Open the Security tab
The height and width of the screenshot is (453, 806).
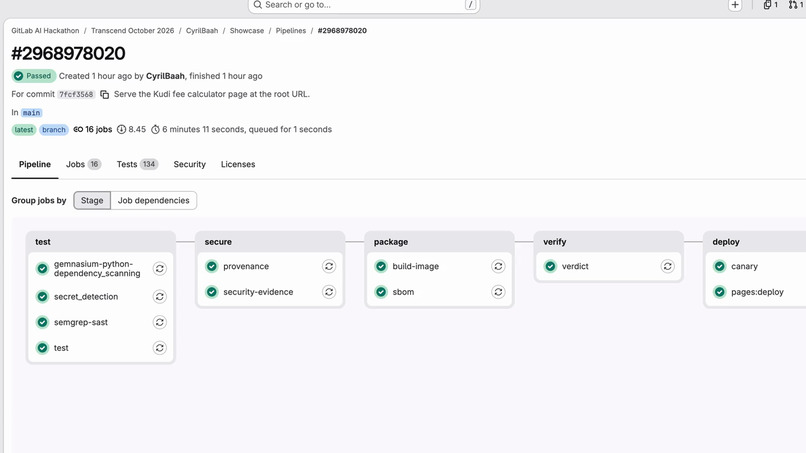pos(190,165)
